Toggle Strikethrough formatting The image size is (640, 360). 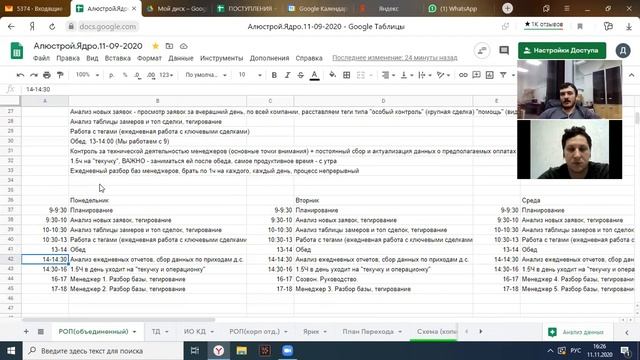[301, 75]
